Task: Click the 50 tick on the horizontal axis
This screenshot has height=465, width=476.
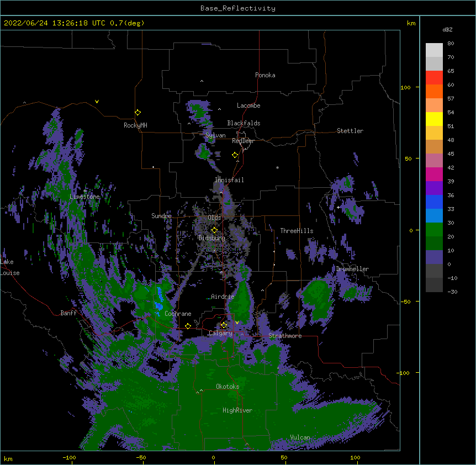Action: click(x=284, y=457)
